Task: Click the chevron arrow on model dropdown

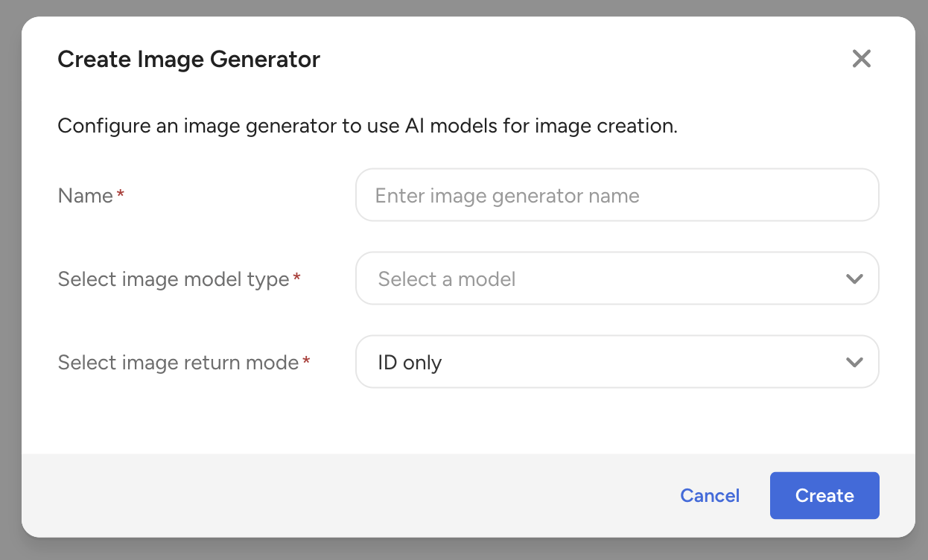Action: point(854,279)
